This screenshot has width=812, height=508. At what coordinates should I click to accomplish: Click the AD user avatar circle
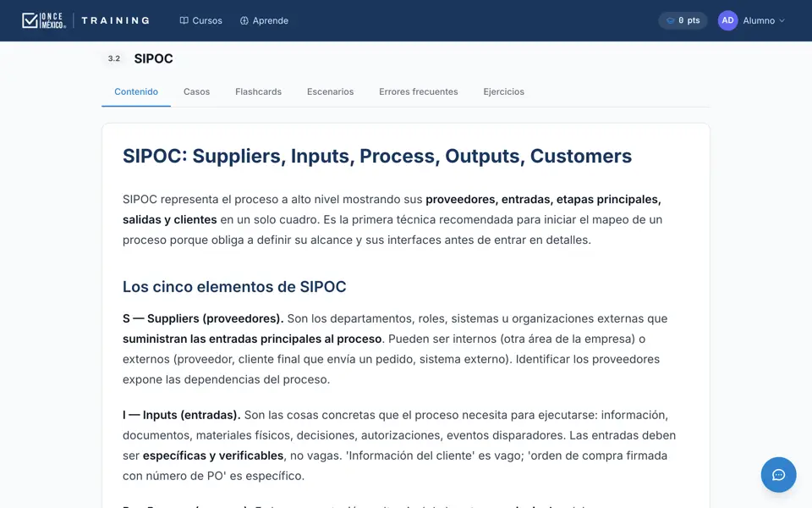727,20
